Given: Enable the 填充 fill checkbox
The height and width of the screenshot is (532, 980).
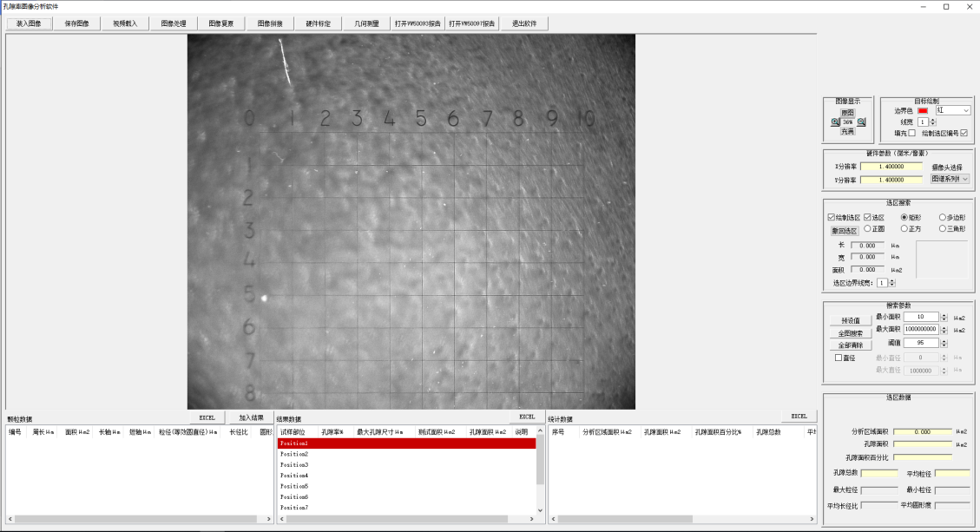Looking at the screenshot, I should pos(911,134).
